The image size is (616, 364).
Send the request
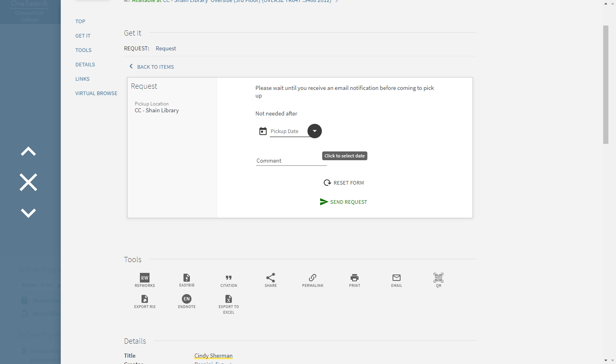[344, 202]
